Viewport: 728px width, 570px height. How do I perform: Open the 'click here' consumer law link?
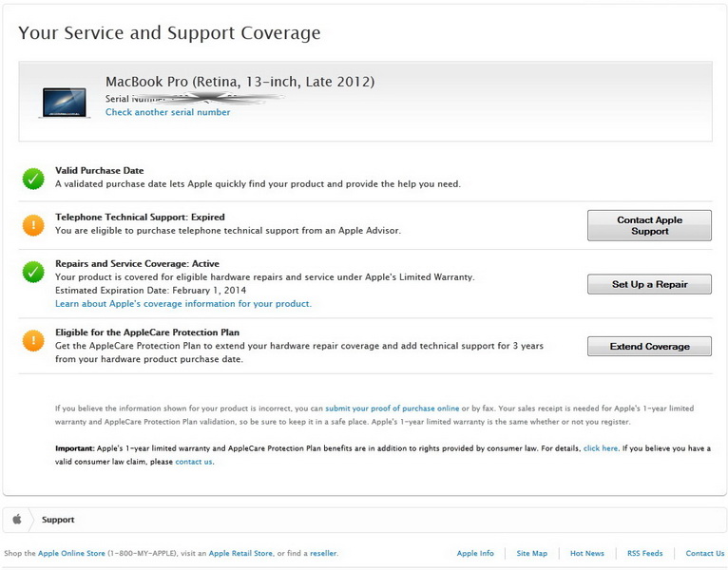(600, 447)
